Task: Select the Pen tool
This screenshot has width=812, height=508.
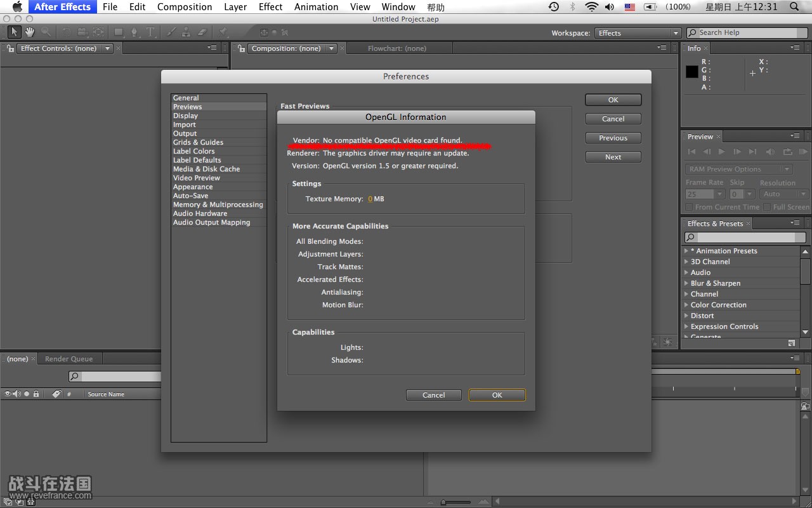Action: click(x=134, y=32)
